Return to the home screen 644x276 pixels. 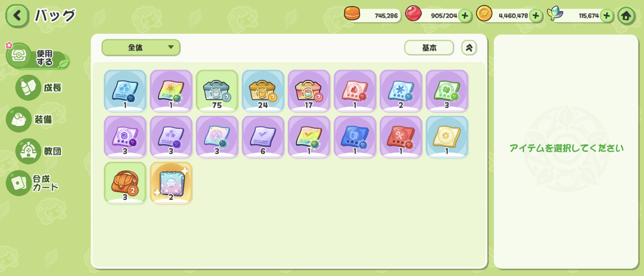tap(626, 16)
